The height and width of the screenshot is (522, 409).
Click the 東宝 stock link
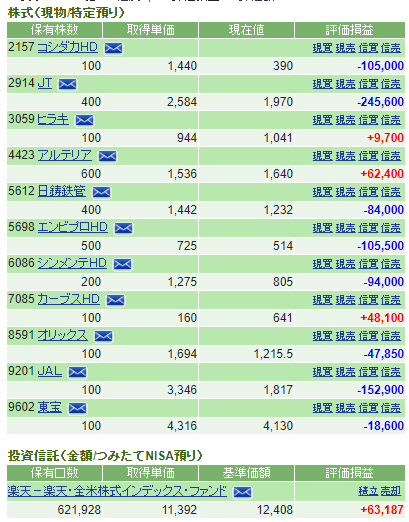pyautogui.click(x=49, y=407)
